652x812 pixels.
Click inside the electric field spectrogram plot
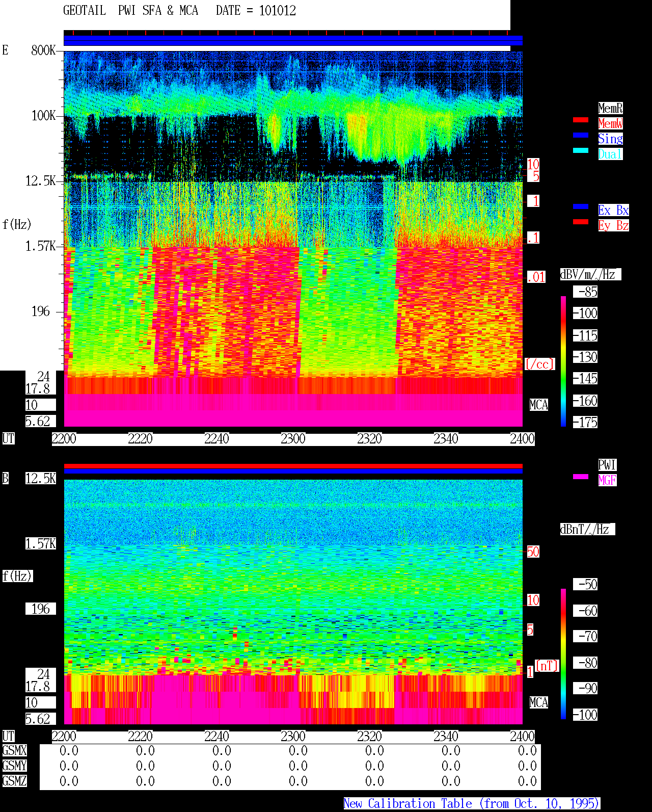point(293,239)
